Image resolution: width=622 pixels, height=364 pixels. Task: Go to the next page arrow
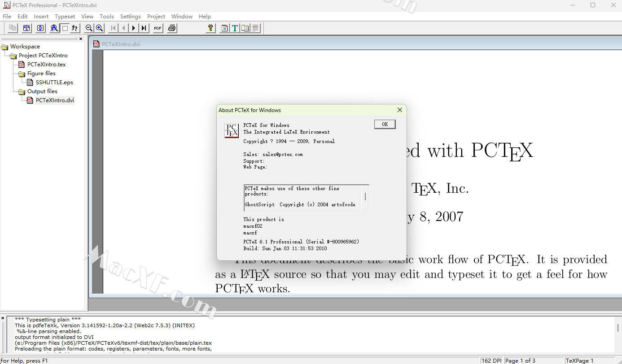click(133, 28)
